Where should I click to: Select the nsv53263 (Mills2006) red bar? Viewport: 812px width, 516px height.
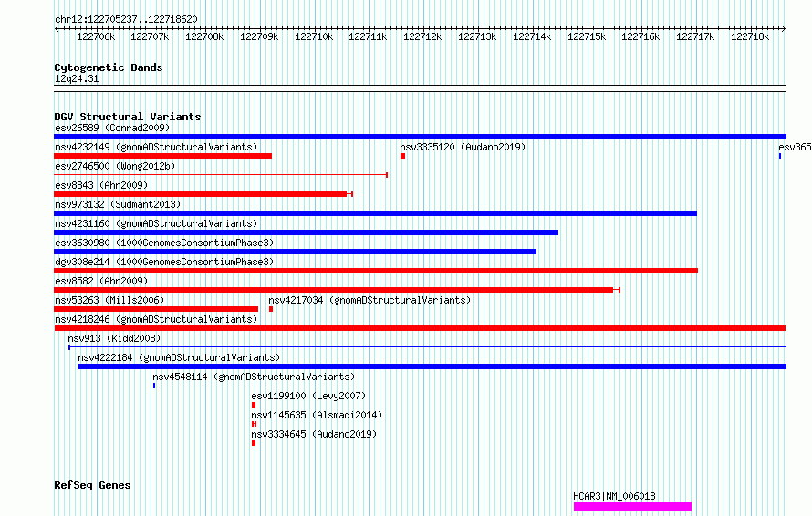[156, 309]
